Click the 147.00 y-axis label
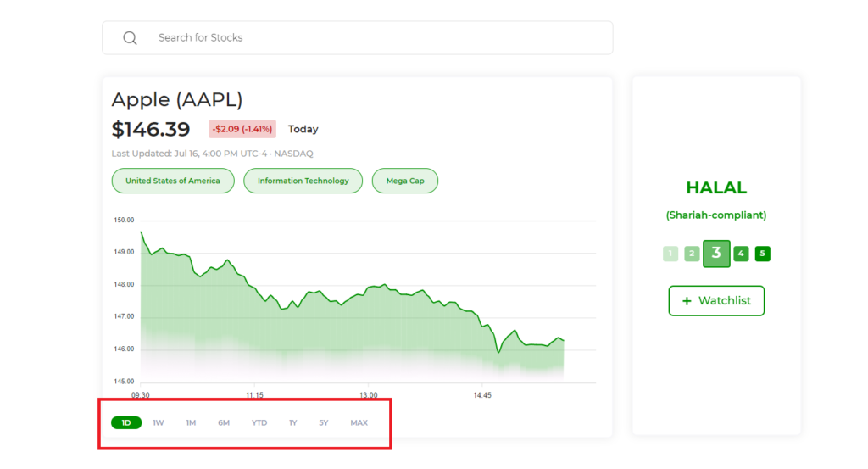The height and width of the screenshot is (469, 868). pyautogui.click(x=124, y=316)
